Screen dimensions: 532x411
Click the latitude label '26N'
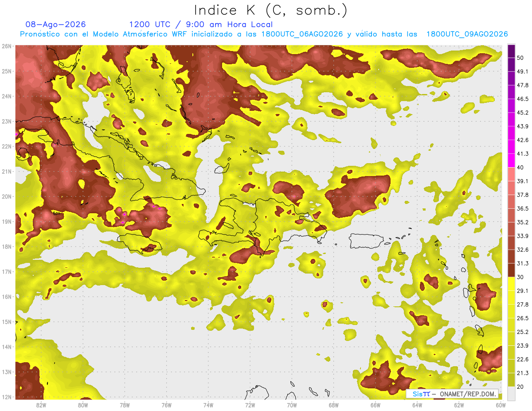coord(6,46)
